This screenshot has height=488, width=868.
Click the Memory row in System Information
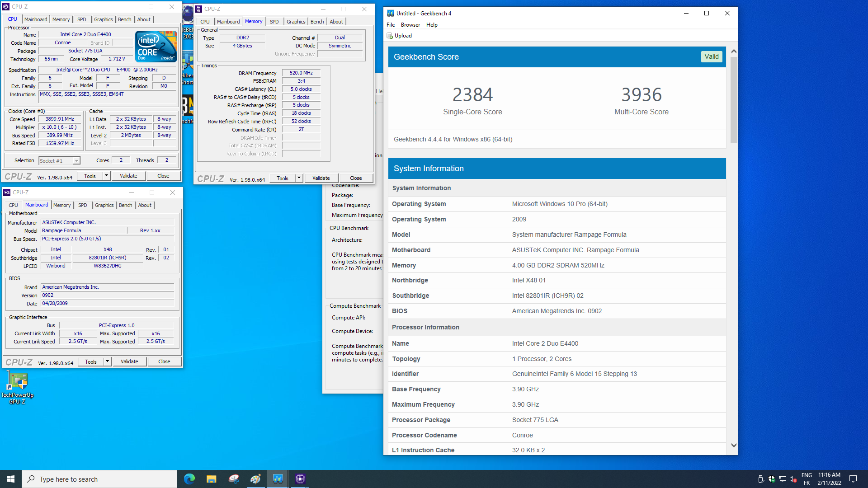coord(557,265)
